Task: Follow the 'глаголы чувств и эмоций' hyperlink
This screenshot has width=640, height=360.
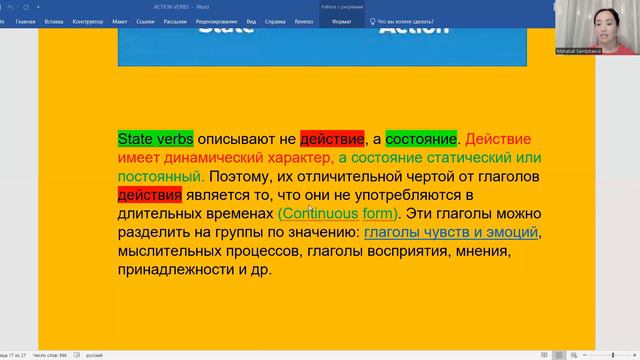Action: [x=451, y=232]
